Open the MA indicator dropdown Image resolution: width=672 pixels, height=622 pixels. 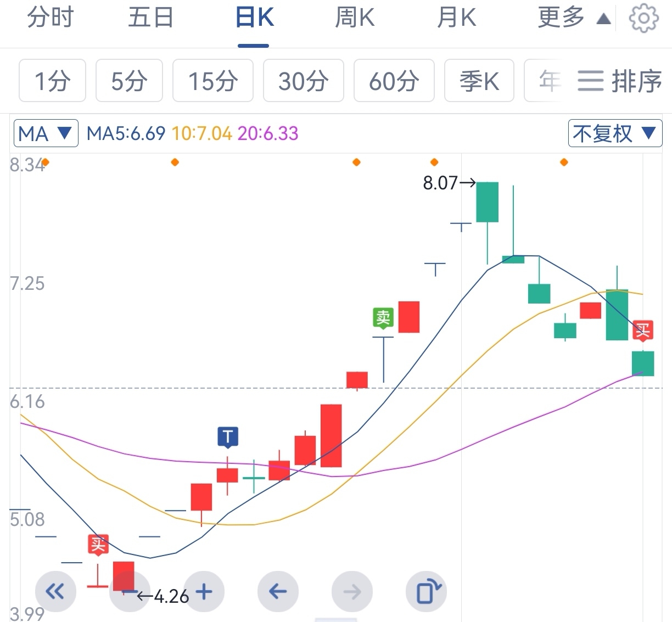[x=46, y=133]
